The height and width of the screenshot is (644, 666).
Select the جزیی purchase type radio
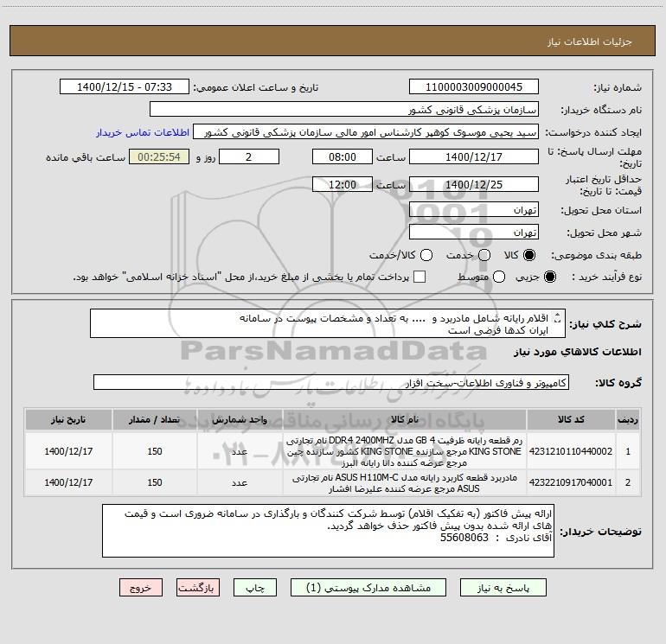click(x=549, y=277)
